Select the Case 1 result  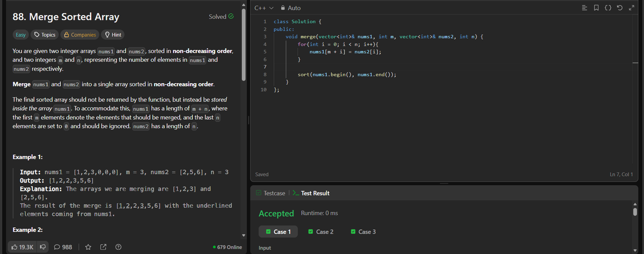pos(278,231)
